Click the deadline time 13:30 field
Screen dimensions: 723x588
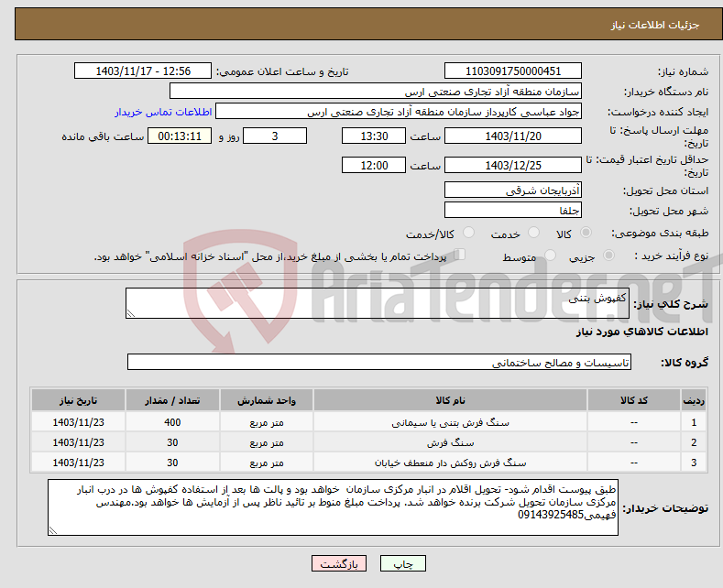(x=374, y=136)
